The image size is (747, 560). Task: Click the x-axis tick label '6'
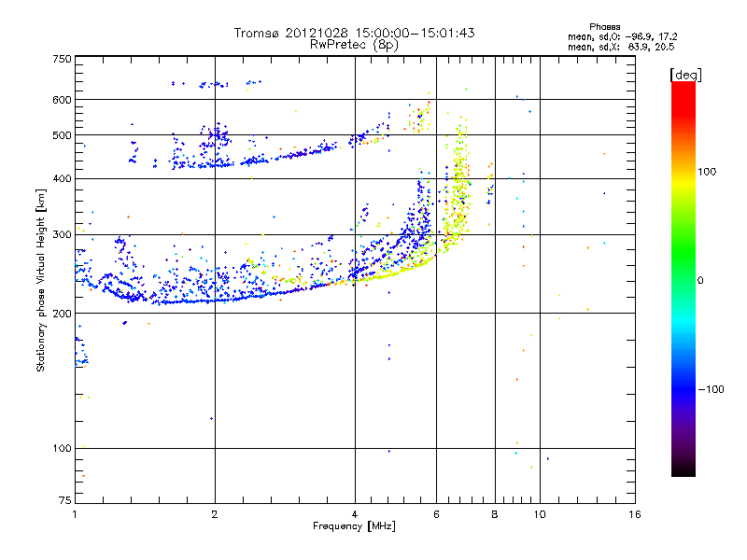(436, 514)
